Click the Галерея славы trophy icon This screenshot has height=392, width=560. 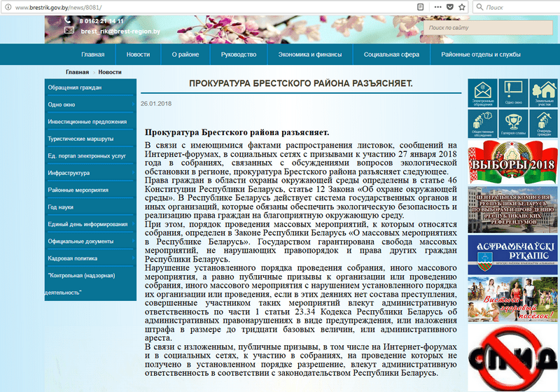point(513,123)
